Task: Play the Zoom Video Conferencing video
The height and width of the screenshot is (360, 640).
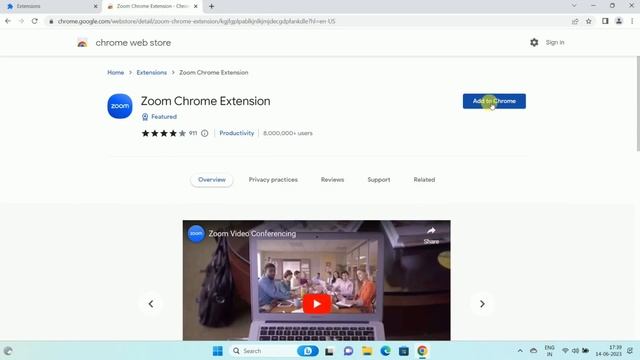Action: (x=317, y=304)
